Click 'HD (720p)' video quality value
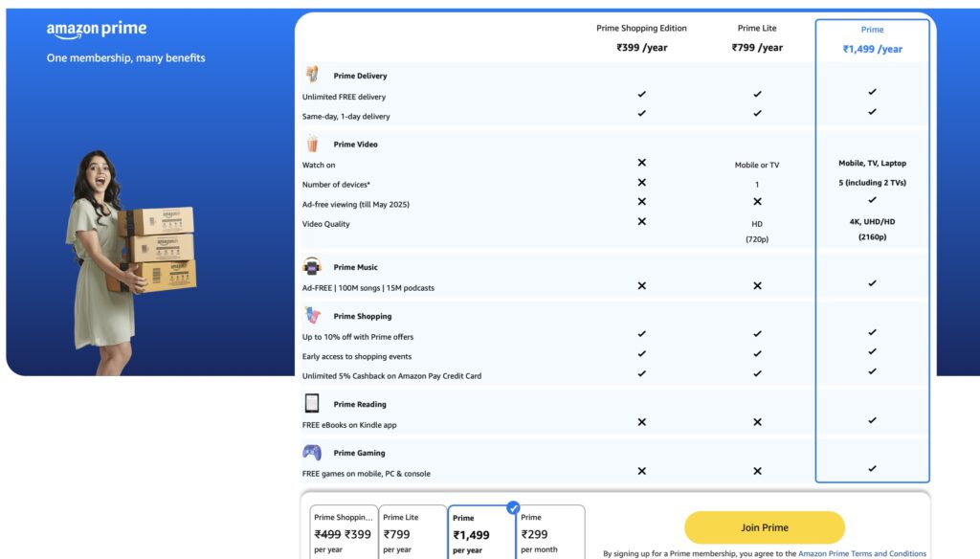The width and height of the screenshot is (980, 559). (x=757, y=232)
